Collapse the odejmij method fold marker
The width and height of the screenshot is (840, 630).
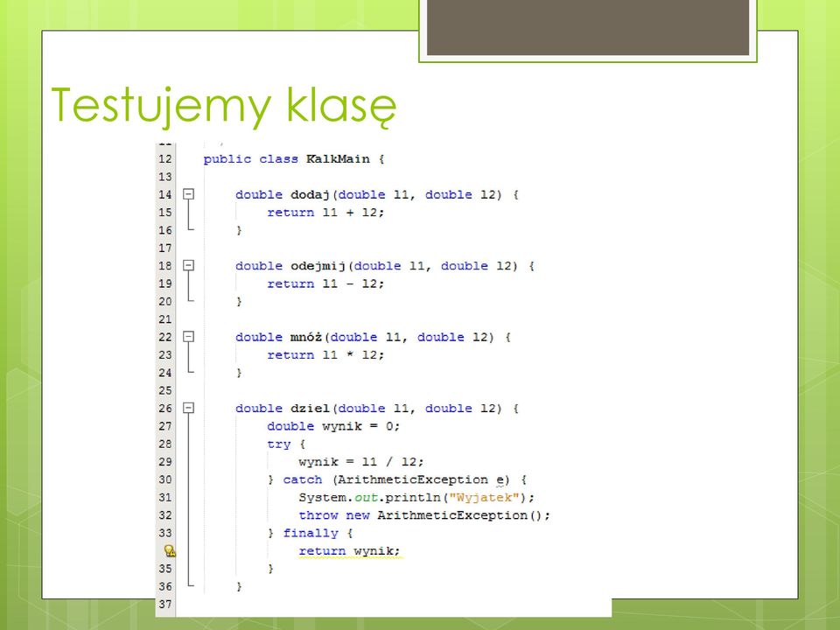pyautogui.click(x=189, y=266)
